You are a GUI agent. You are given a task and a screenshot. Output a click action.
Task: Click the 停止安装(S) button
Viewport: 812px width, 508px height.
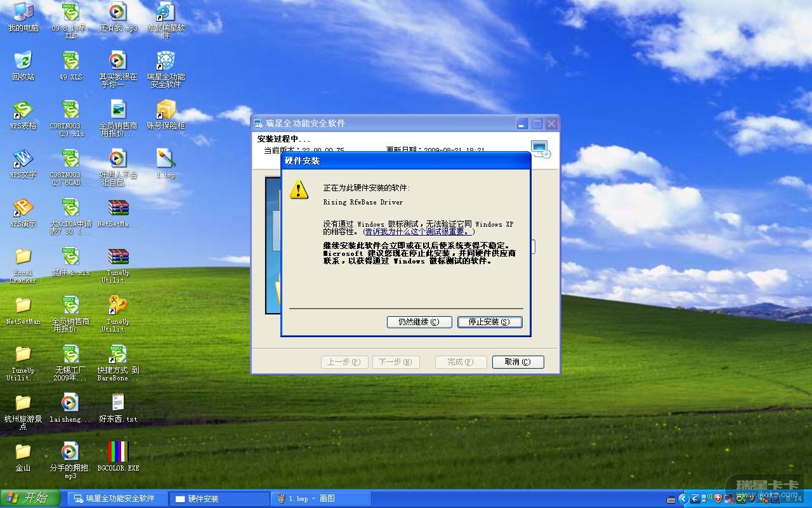click(x=490, y=322)
